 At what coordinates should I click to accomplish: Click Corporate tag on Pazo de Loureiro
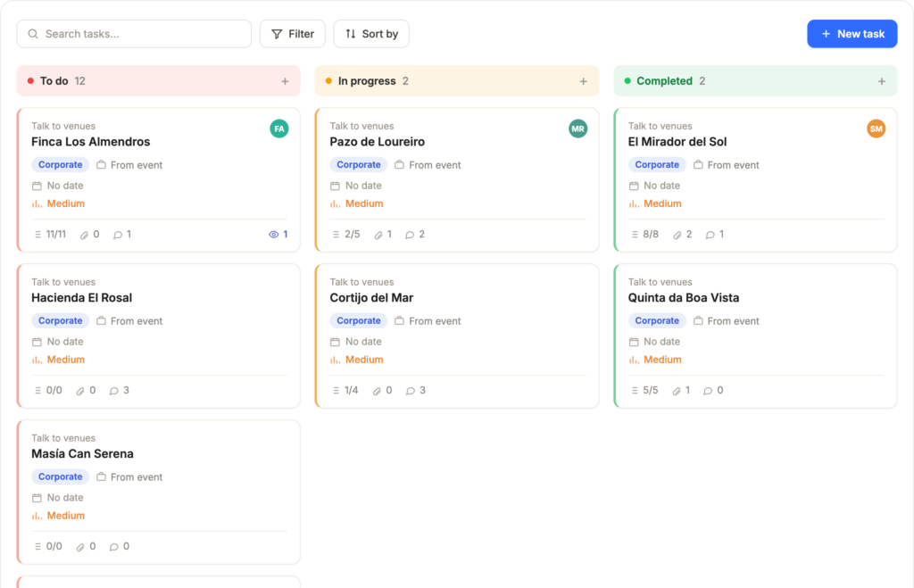[359, 165]
